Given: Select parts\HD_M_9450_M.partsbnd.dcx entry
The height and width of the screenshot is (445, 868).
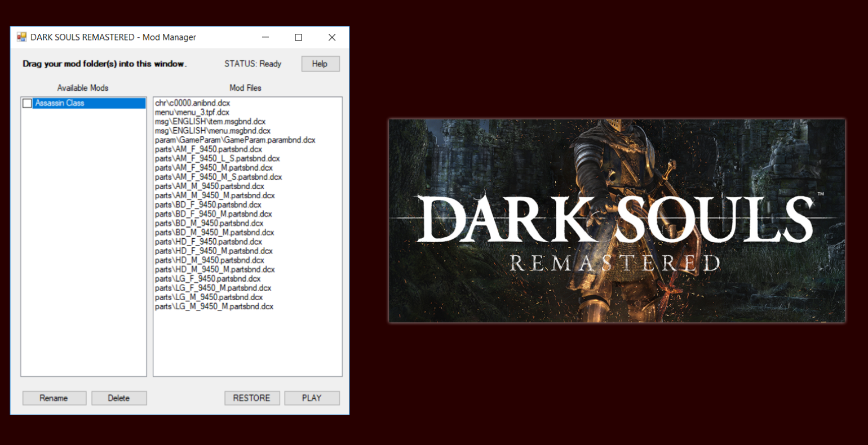Looking at the screenshot, I should click(x=215, y=269).
